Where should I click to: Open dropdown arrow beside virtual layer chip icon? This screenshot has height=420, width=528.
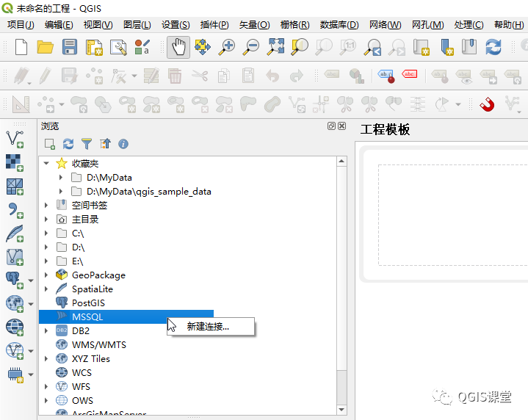point(31,374)
